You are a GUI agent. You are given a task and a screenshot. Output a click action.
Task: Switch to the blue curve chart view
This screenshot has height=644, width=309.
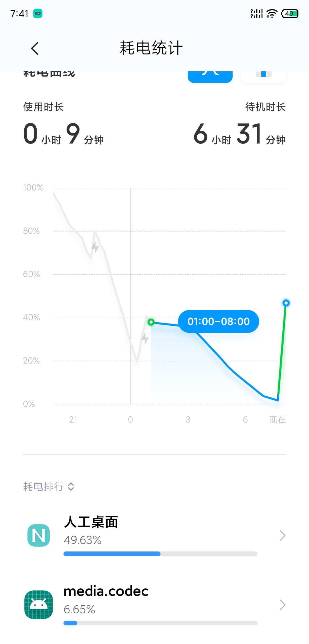210,75
